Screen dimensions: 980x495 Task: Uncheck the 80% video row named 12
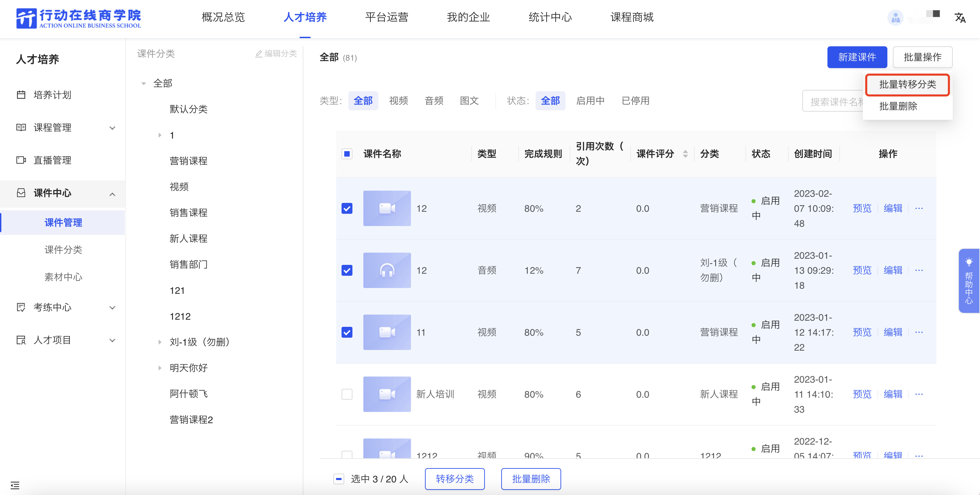click(x=347, y=208)
